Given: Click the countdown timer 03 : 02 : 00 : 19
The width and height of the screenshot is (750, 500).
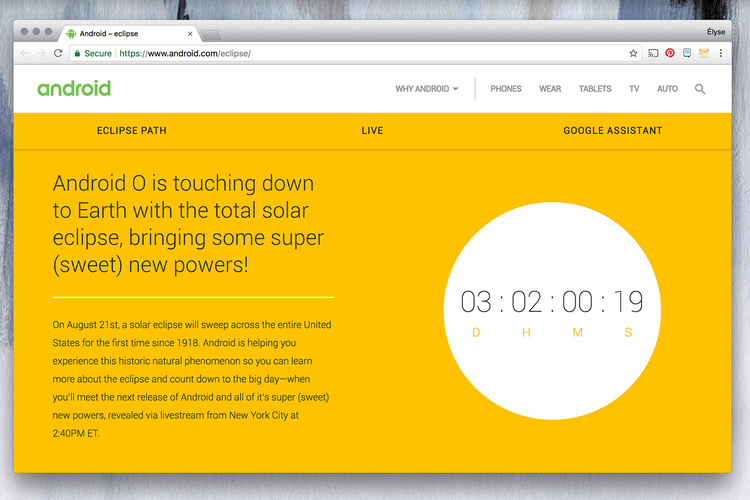Looking at the screenshot, I should click(x=552, y=302).
